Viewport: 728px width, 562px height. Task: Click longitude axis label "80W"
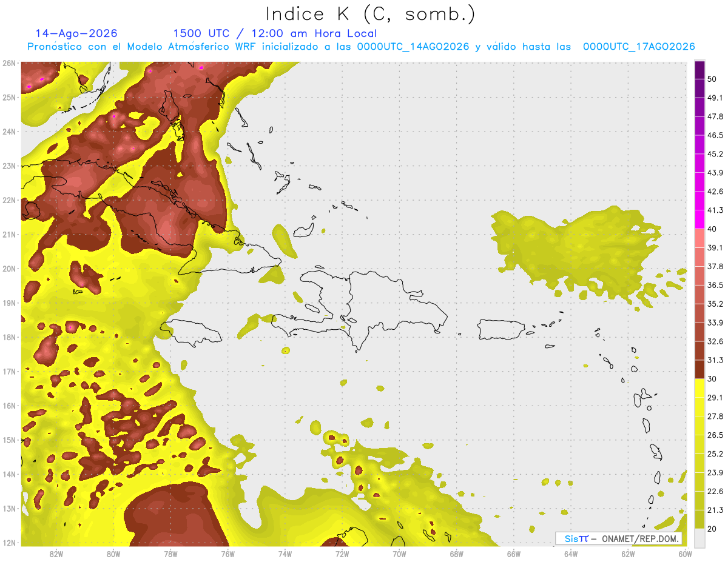113,554
